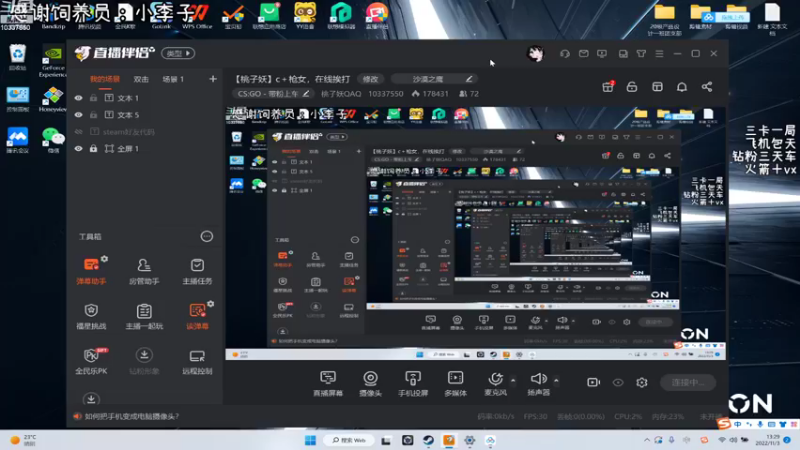
Task: Open the 弹幕助手 tool
Action: pyautogui.click(x=91, y=271)
